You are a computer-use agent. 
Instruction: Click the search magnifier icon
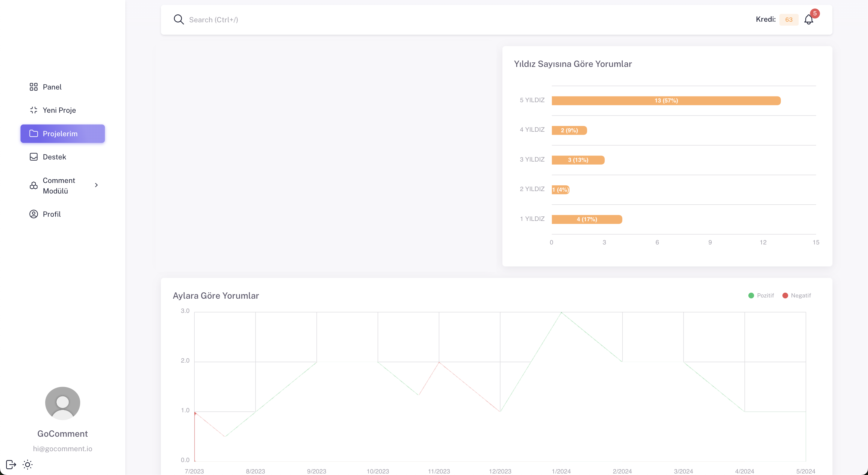179,20
